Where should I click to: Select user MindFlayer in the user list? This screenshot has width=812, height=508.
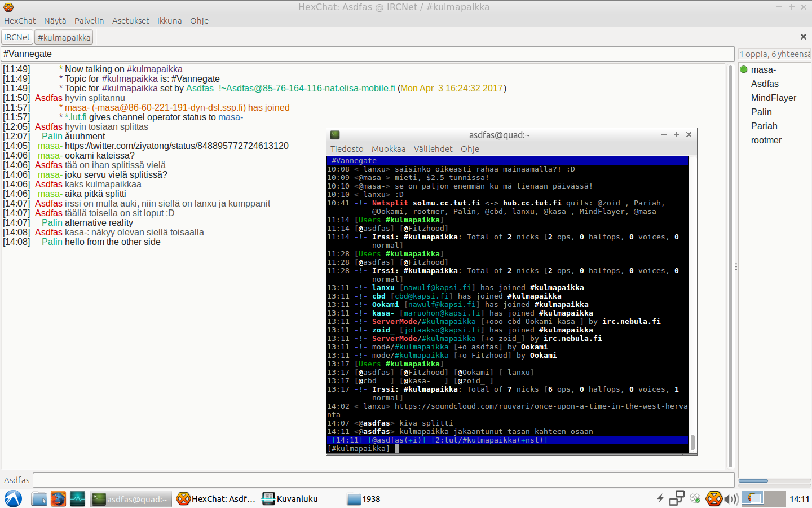pyautogui.click(x=774, y=98)
